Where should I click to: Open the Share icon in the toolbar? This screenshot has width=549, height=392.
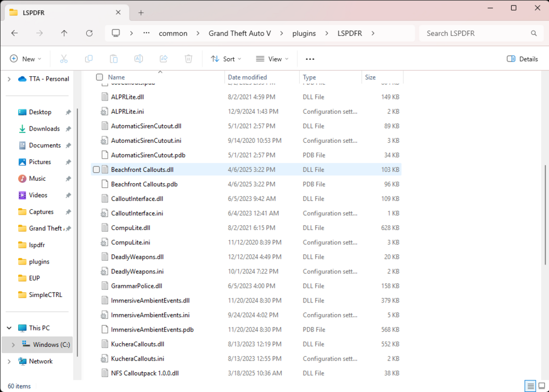click(163, 59)
